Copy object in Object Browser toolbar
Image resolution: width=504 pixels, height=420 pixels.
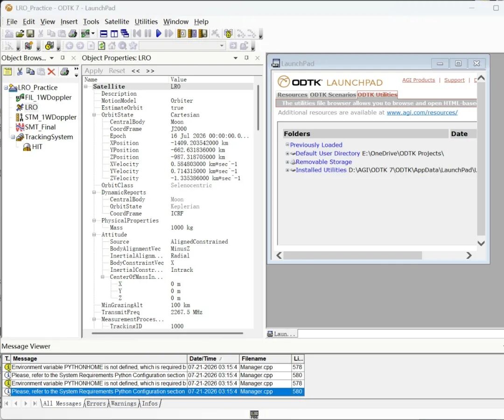click(x=30, y=71)
